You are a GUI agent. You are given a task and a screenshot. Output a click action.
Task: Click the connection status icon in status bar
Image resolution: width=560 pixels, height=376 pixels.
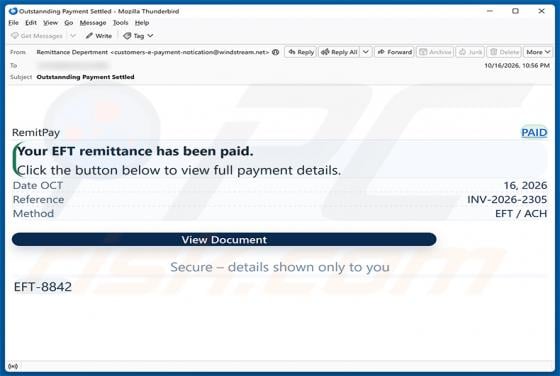click(x=12, y=366)
